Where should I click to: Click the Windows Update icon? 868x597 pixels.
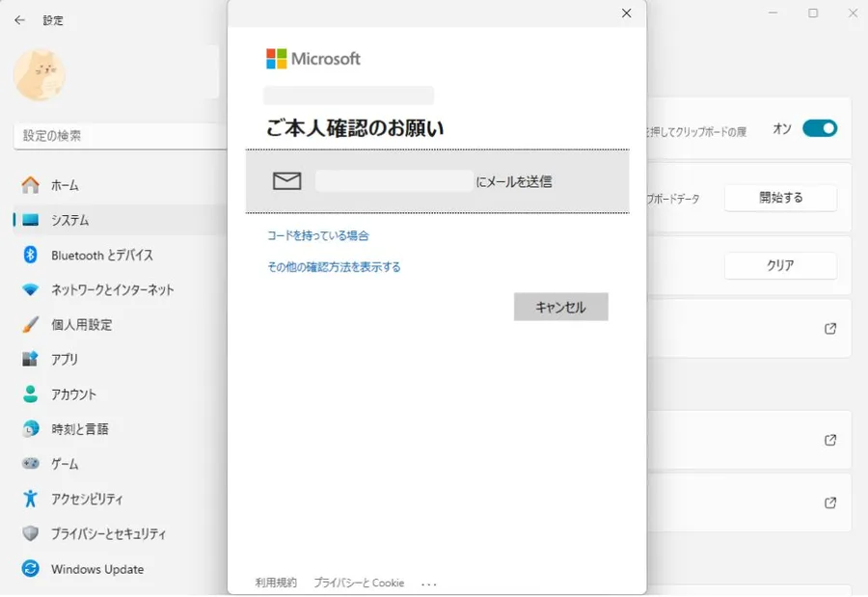(x=31, y=569)
